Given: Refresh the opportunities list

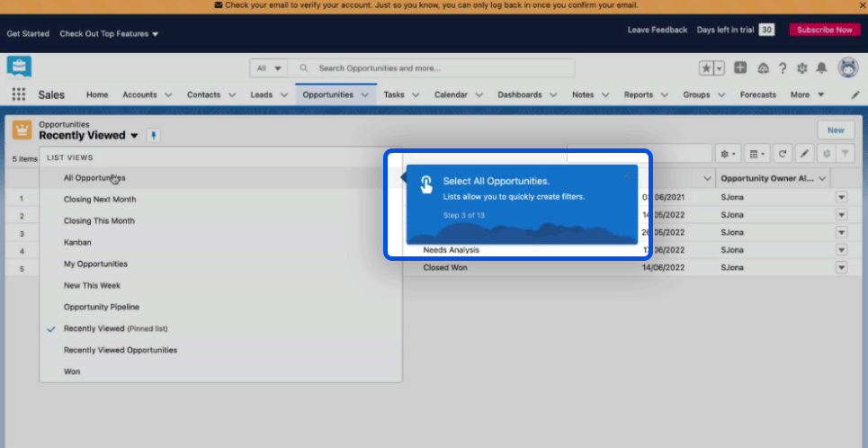Looking at the screenshot, I should [783, 154].
